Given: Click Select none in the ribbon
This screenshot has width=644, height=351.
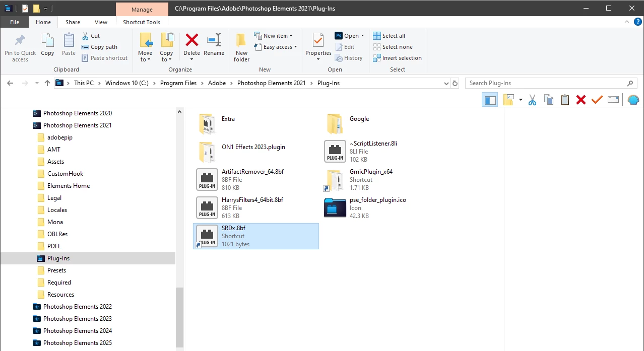Looking at the screenshot, I should point(393,47).
